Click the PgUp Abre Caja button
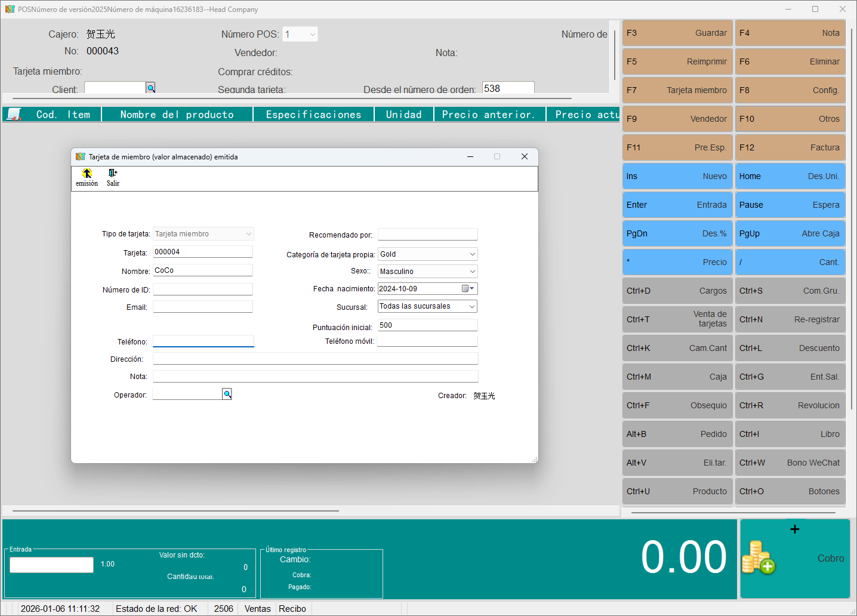The image size is (857, 616). tap(790, 233)
